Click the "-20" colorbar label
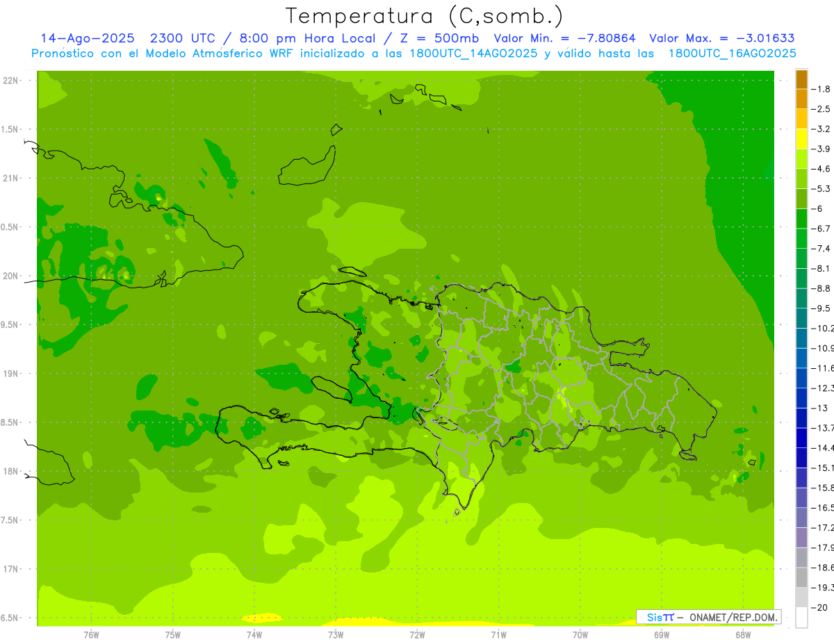This screenshot has height=644, width=834. pyautogui.click(x=820, y=607)
